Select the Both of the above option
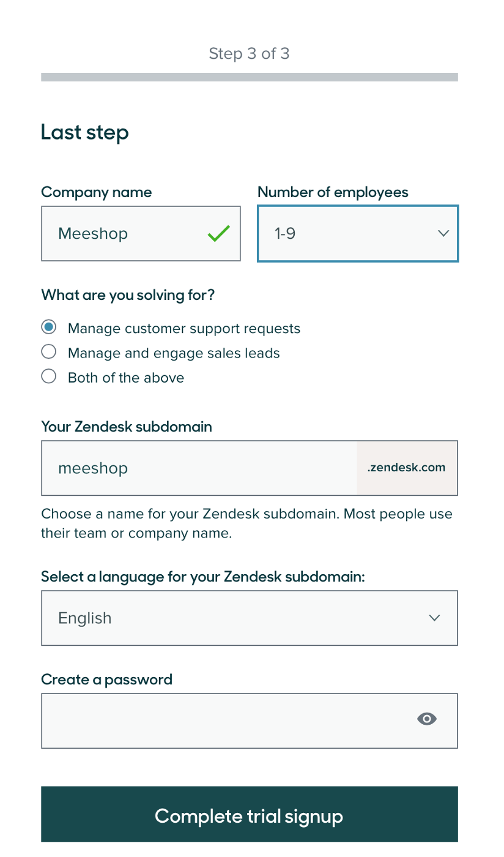The image size is (504, 857). [x=49, y=376]
